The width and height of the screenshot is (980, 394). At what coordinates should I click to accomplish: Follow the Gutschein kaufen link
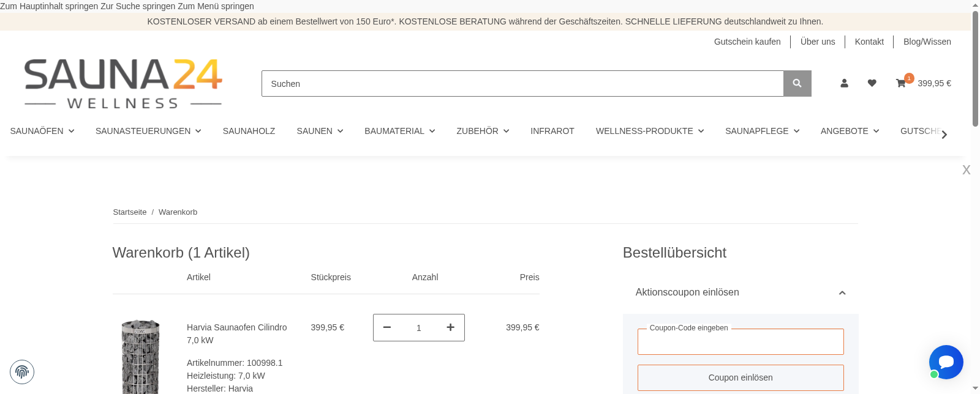pos(747,42)
